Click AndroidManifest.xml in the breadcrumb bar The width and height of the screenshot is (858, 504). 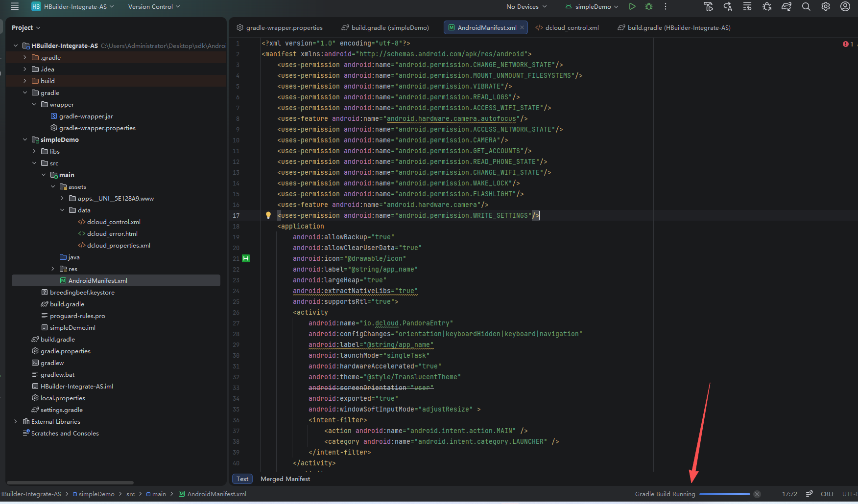tap(213, 494)
